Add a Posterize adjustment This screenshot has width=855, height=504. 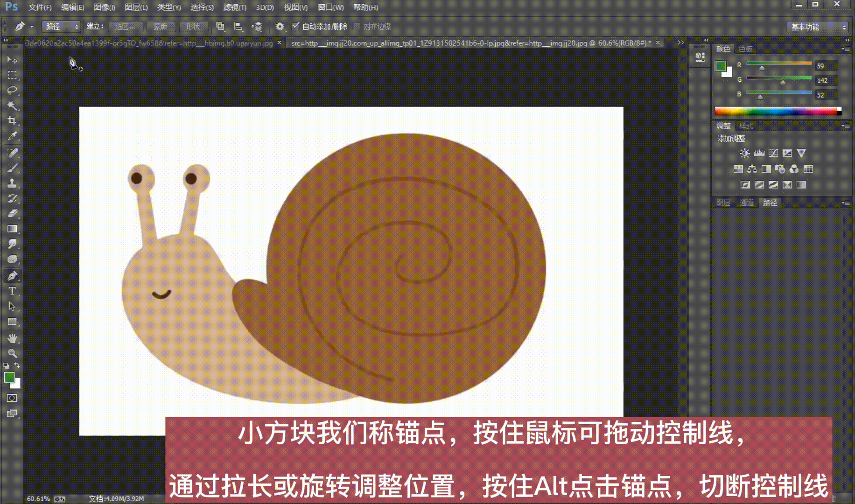pyautogui.click(x=759, y=185)
